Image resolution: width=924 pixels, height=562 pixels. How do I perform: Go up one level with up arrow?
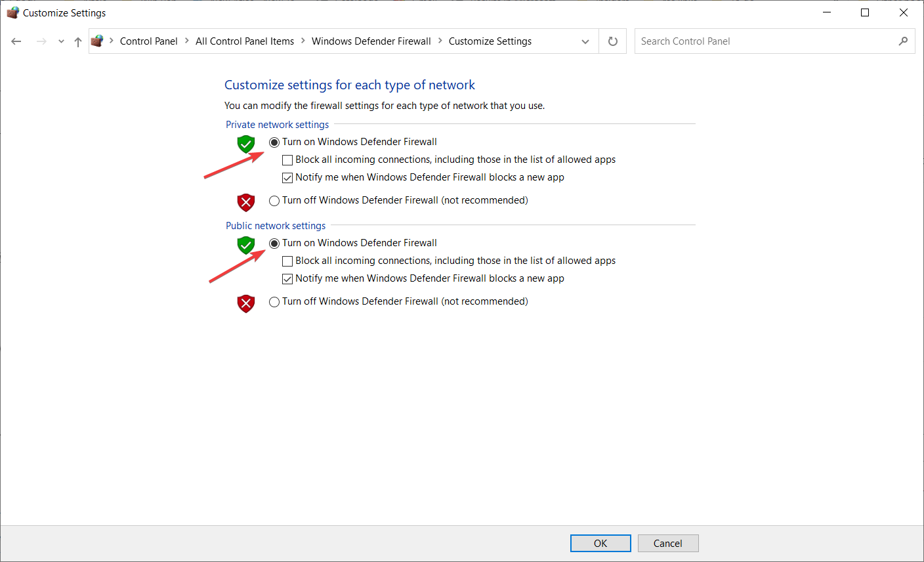point(78,41)
